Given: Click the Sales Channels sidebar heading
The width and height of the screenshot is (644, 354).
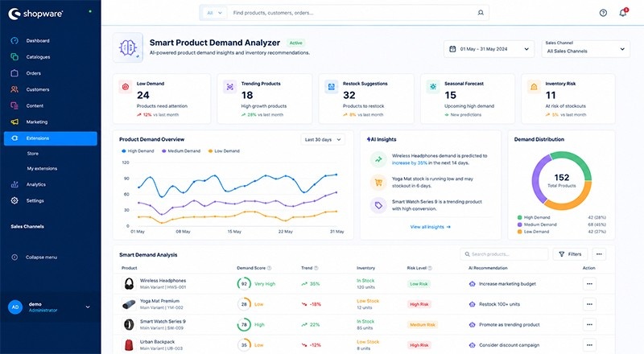Looking at the screenshot, I should tap(27, 226).
